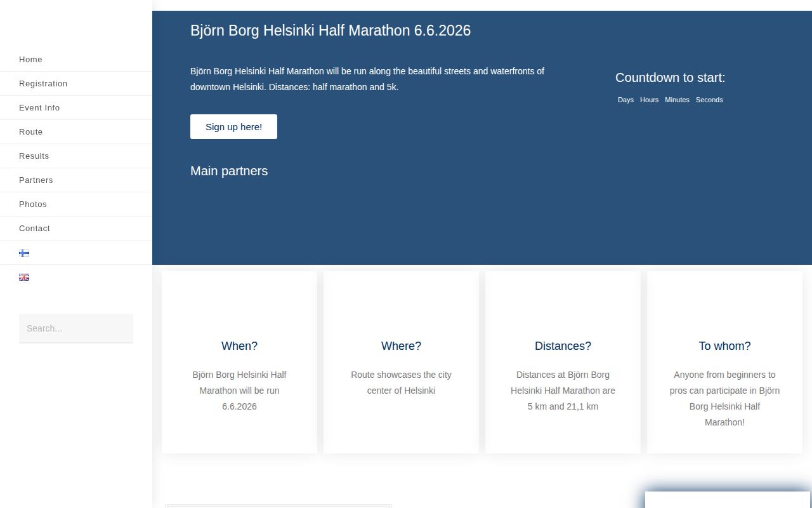Click the Seconds countdown label

point(709,100)
